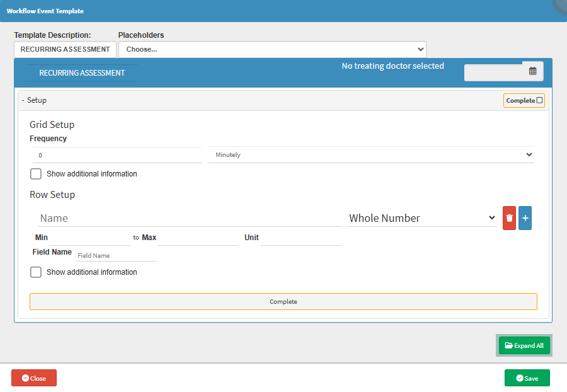Enable Grid Setup show additional information
This screenshot has height=392, width=567.
(x=36, y=174)
